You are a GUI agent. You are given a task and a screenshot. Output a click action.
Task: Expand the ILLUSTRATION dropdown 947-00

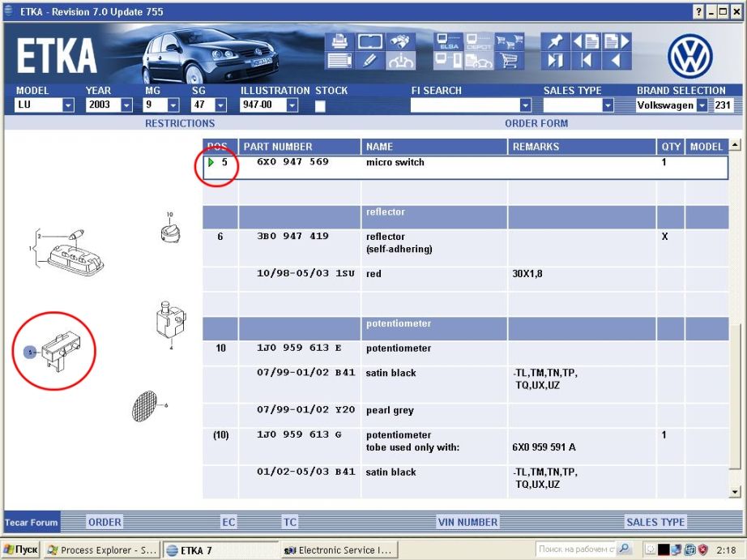(292, 105)
